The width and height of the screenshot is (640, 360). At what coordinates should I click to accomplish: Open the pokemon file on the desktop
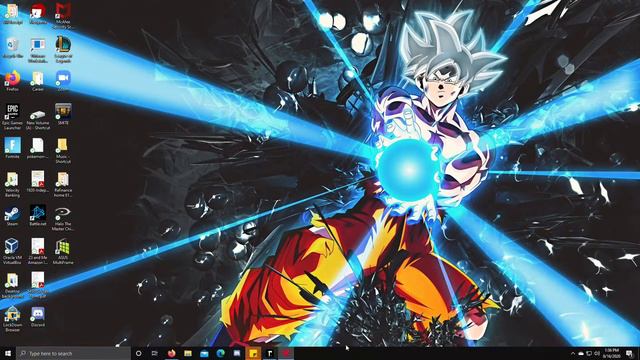[38, 148]
